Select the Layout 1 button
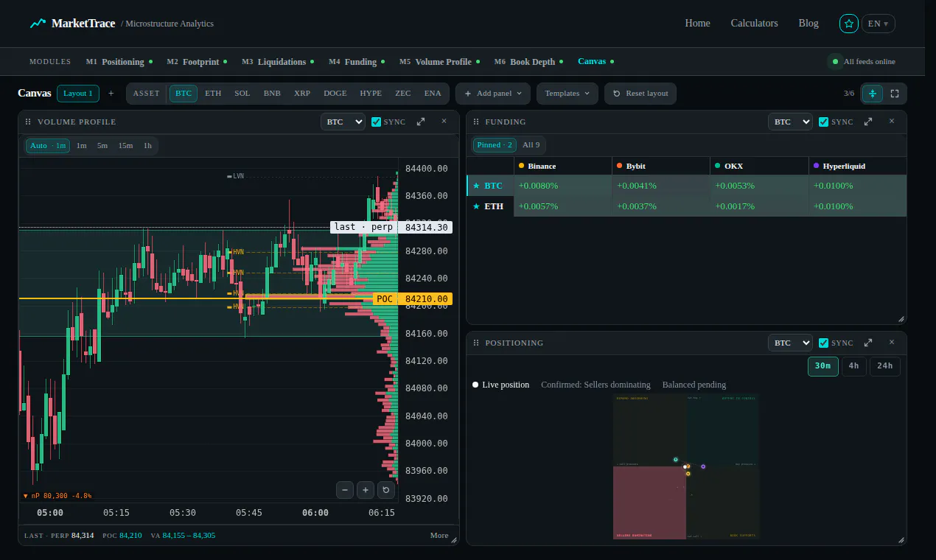The image size is (936, 560). pyautogui.click(x=77, y=94)
